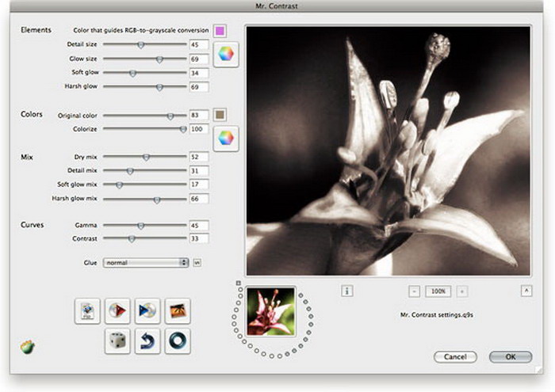This screenshot has height=392, width=555.
Task: Click the blue undo arrow button
Action: tap(147, 341)
